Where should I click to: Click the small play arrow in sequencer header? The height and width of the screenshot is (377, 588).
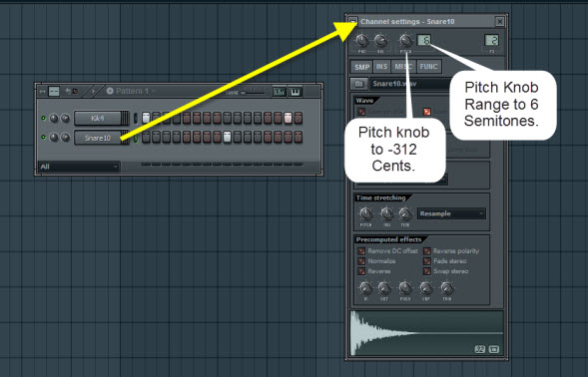tap(94, 91)
